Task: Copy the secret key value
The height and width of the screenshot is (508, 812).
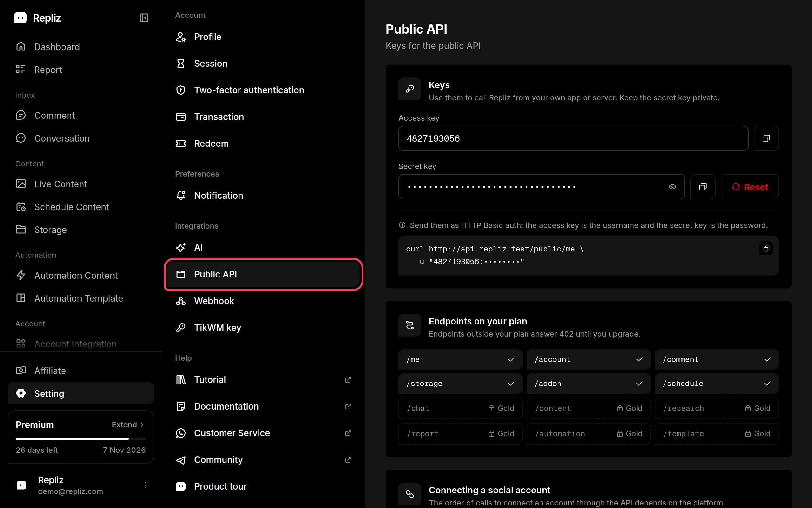Action: coord(703,187)
